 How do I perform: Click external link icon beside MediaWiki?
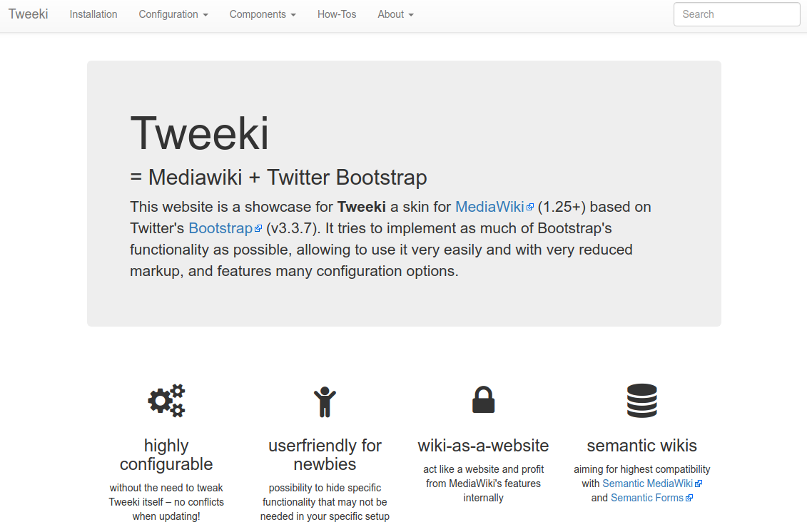pos(530,208)
